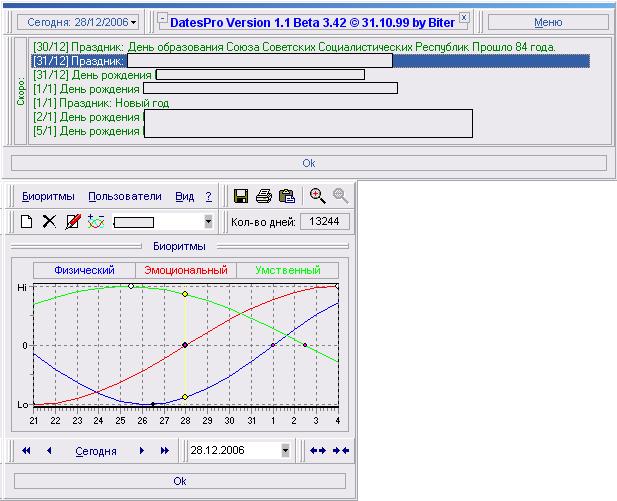The height and width of the screenshot is (501, 617).
Task: Click the Print icon in toolbar
Action: pos(264,196)
